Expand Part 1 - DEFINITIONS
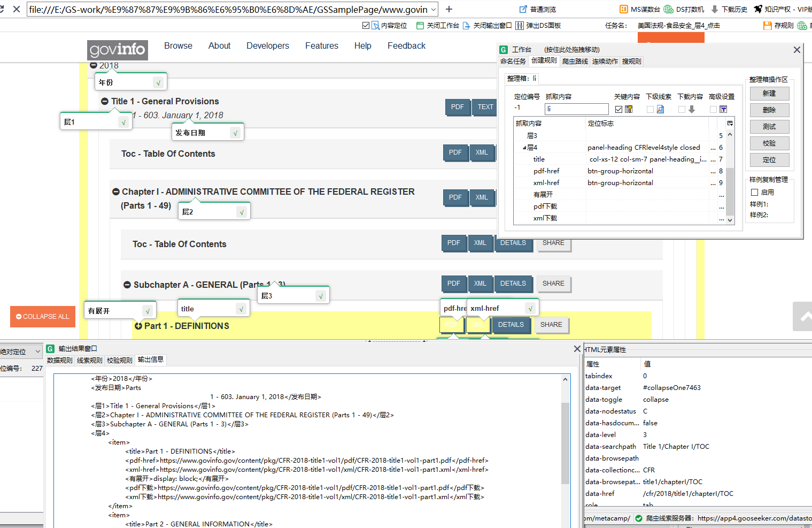Image resolution: width=812 pixels, height=528 pixels. [138, 326]
